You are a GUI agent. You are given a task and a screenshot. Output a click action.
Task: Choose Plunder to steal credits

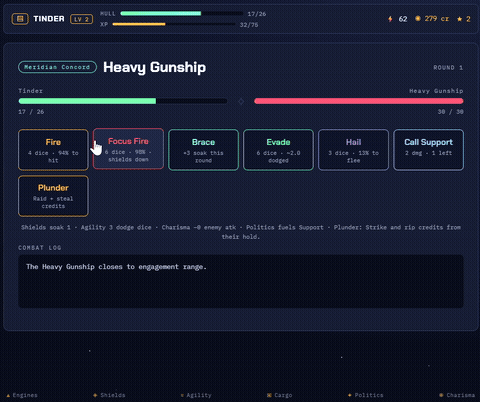coord(53,196)
